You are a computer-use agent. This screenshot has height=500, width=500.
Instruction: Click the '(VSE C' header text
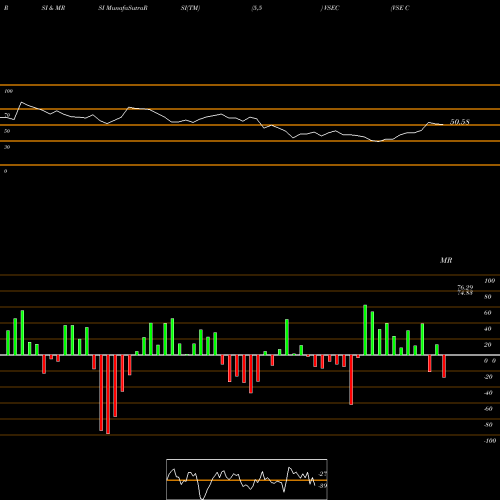(x=400, y=8)
